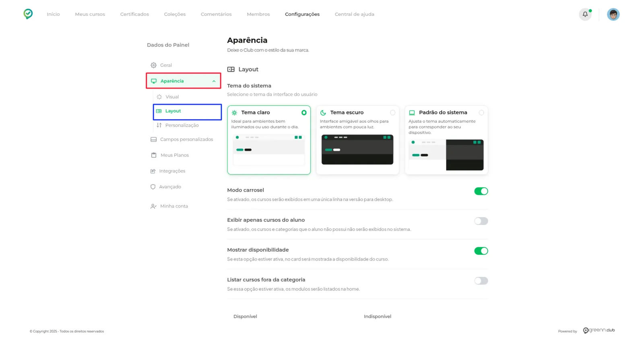644x337 pixels.
Task: Select the Layout submenu item
Action: point(187,111)
